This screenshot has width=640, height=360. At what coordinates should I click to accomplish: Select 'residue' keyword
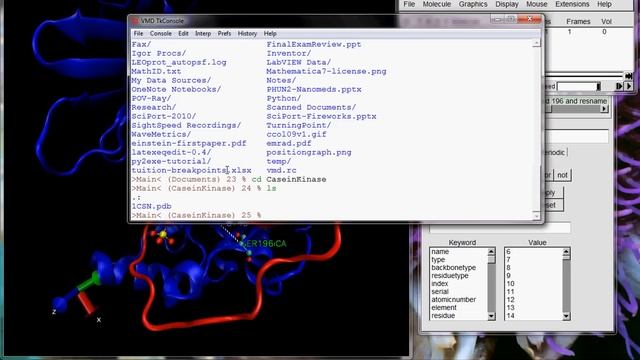[x=443, y=316]
